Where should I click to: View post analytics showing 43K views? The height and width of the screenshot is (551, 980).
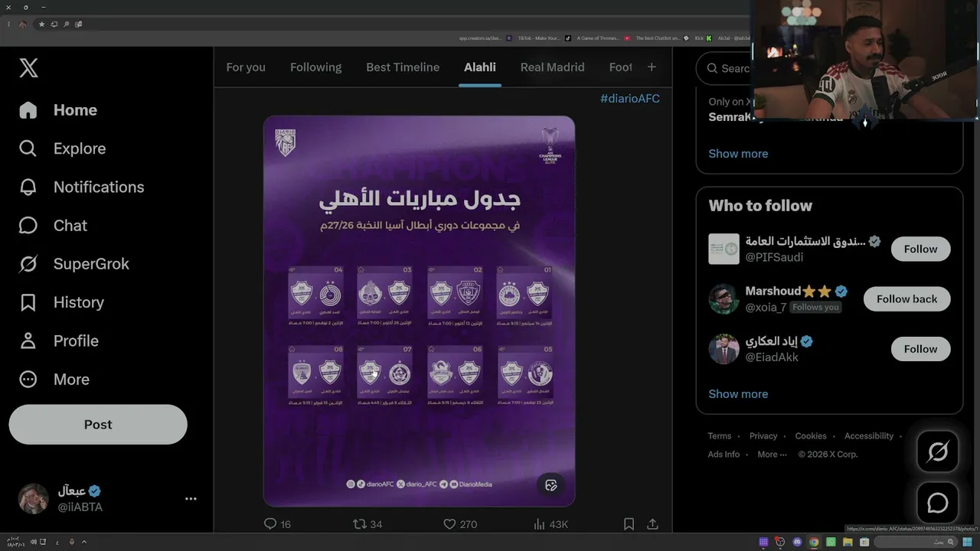pyautogui.click(x=550, y=524)
